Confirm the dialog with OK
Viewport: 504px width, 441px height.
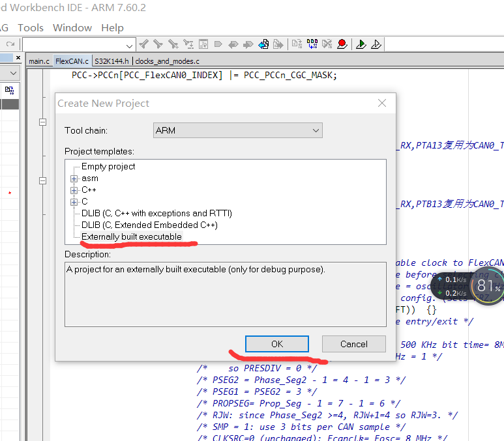(276, 344)
